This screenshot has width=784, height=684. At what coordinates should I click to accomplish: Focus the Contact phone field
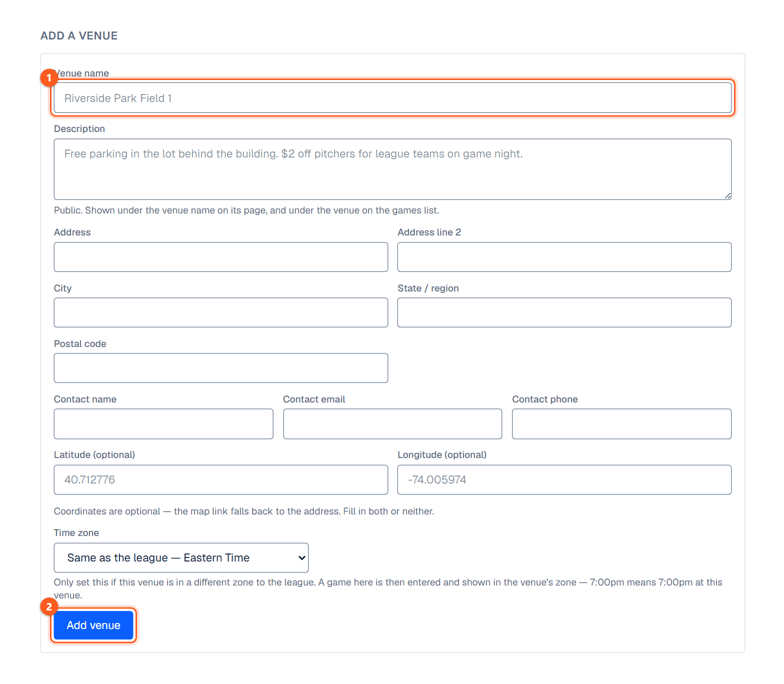pos(622,424)
